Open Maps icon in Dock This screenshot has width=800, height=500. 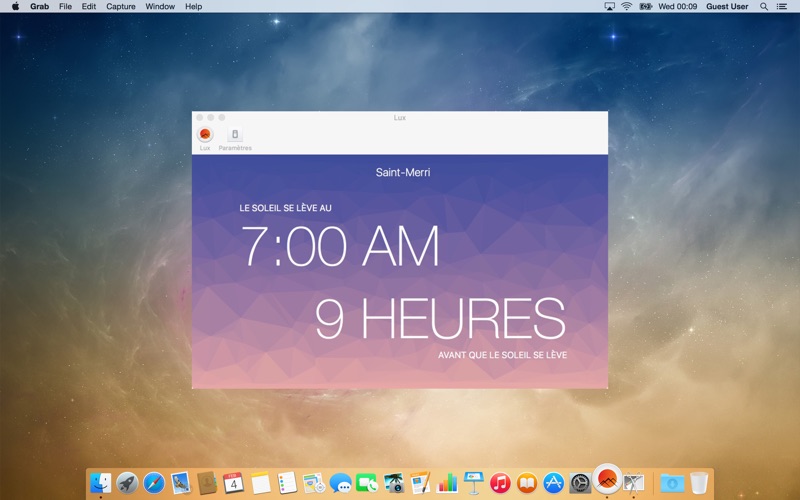[314, 483]
